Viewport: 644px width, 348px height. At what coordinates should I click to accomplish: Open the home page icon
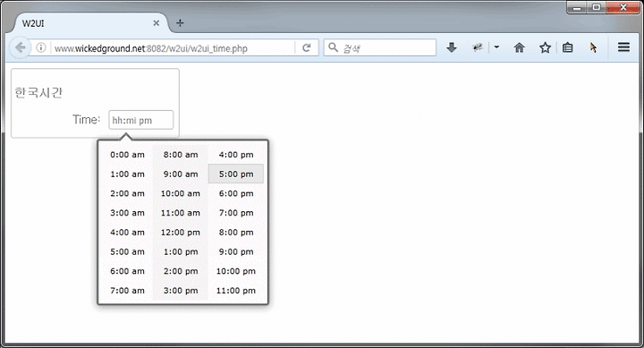[519, 47]
